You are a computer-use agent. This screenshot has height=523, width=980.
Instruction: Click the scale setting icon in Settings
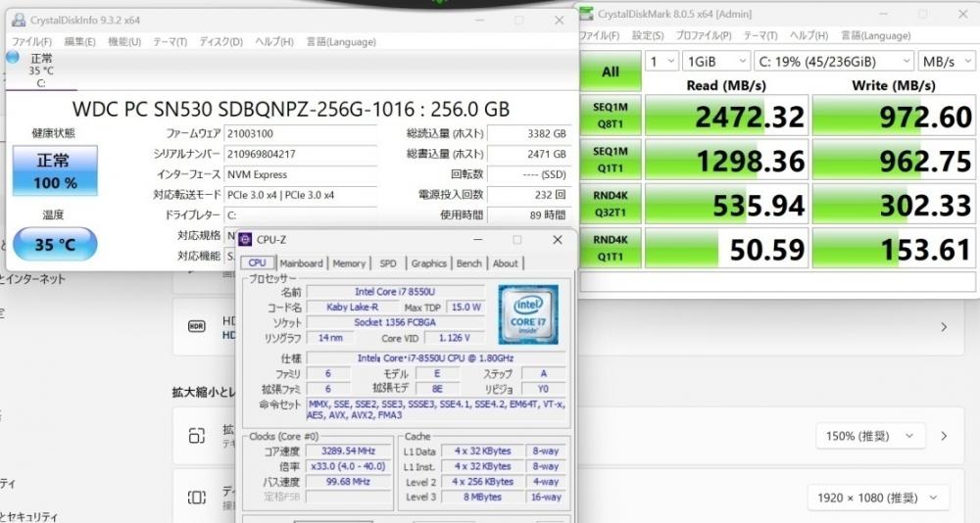click(x=196, y=435)
